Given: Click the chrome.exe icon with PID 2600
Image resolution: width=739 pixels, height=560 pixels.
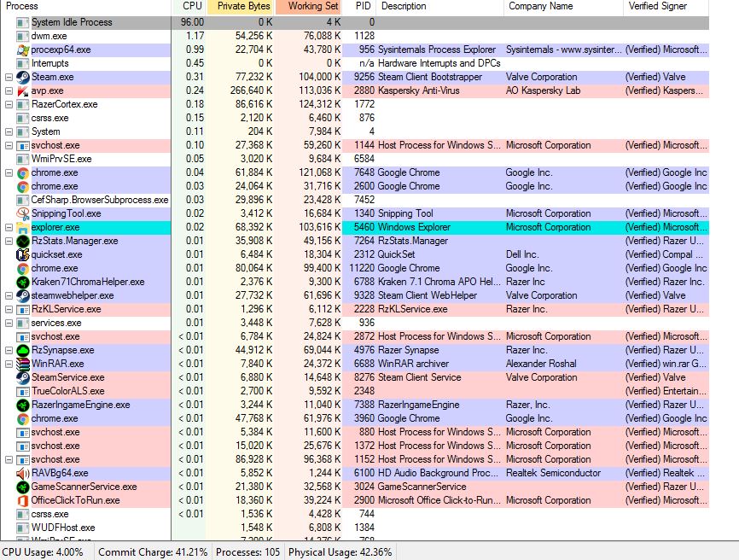Looking at the screenshot, I should pos(23,186).
